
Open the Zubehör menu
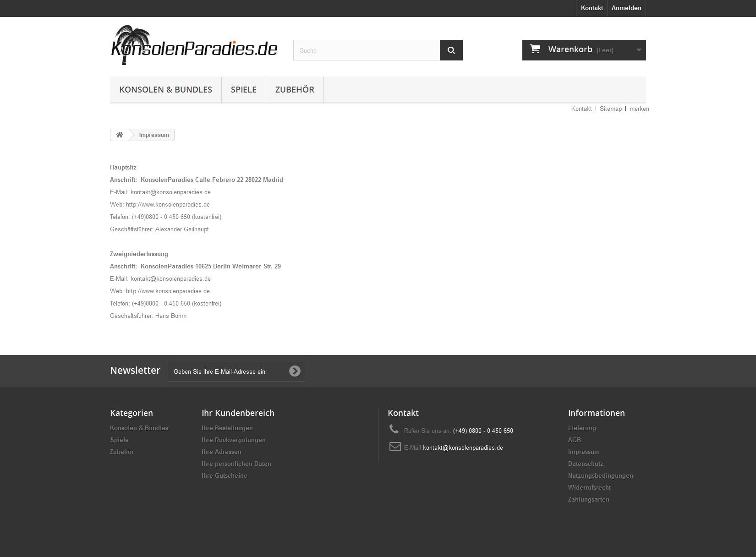pyautogui.click(x=295, y=90)
